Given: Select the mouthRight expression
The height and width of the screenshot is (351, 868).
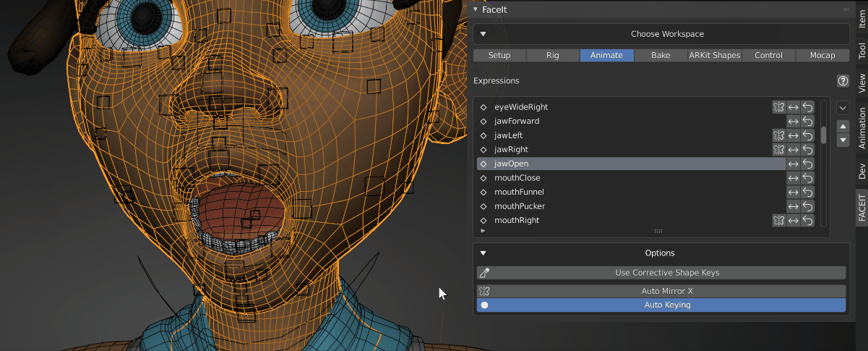Looking at the screenshot, I should 517,221.
